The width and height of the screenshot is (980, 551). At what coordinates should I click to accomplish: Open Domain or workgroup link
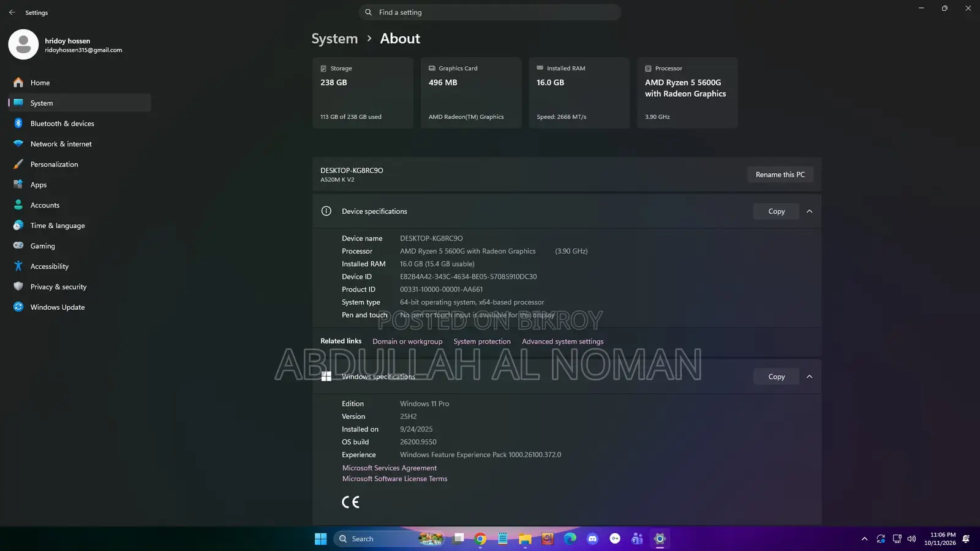click(407, 342)
